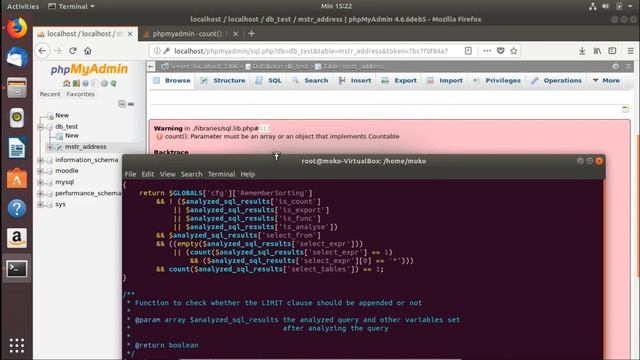Open the Privileges tab
This screenshot has height=360, width=640.
pos(497,80)
